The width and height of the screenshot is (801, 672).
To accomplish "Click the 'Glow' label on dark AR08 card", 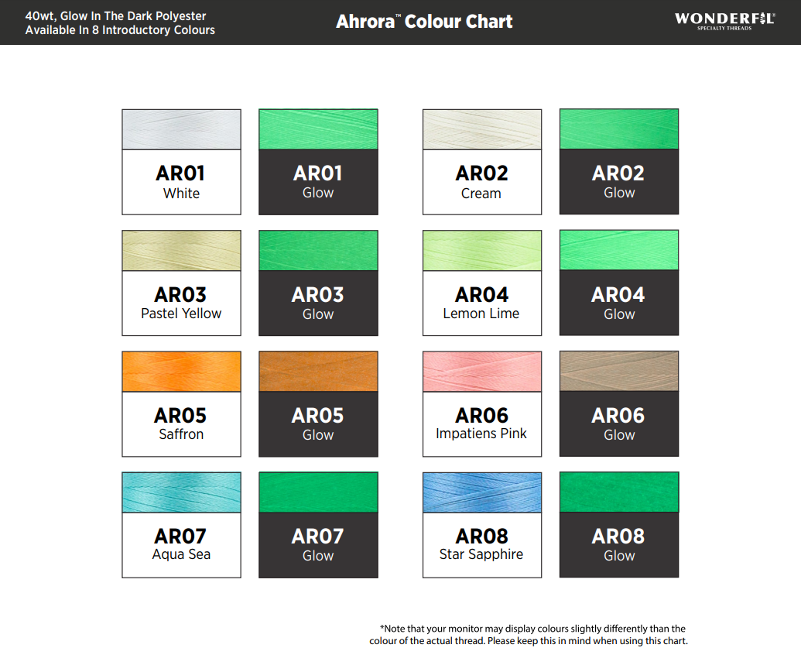I will (x=619, y=556).
